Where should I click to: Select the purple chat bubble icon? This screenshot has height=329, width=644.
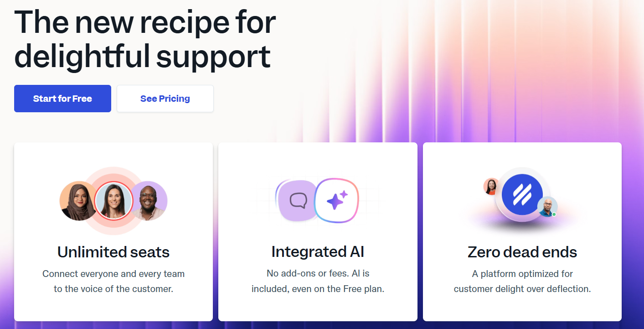(298, 201)
